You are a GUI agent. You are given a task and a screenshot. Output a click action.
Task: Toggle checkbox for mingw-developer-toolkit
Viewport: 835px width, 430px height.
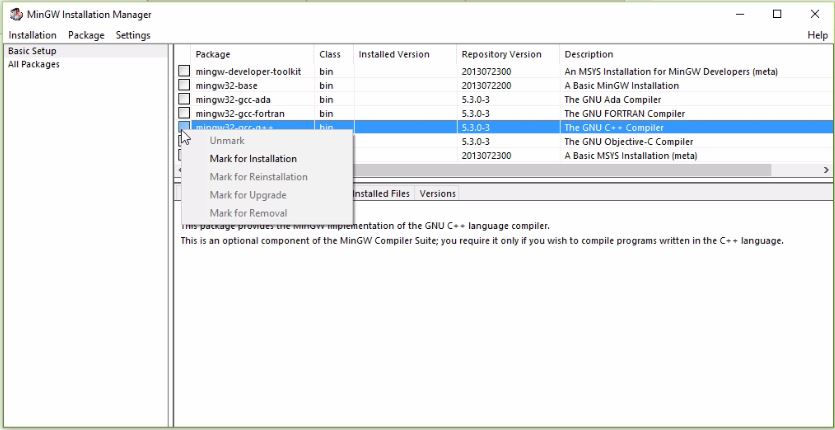[184, 71]
